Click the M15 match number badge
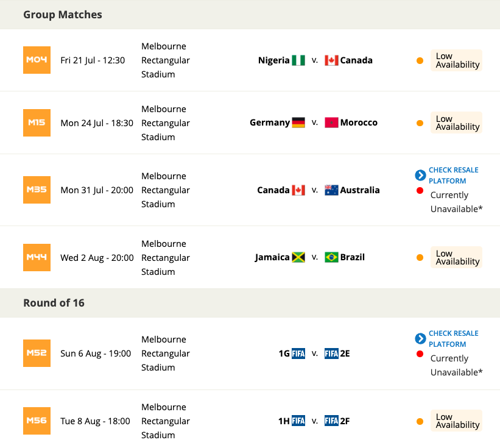The image size is (500, 448). (37, 123)
